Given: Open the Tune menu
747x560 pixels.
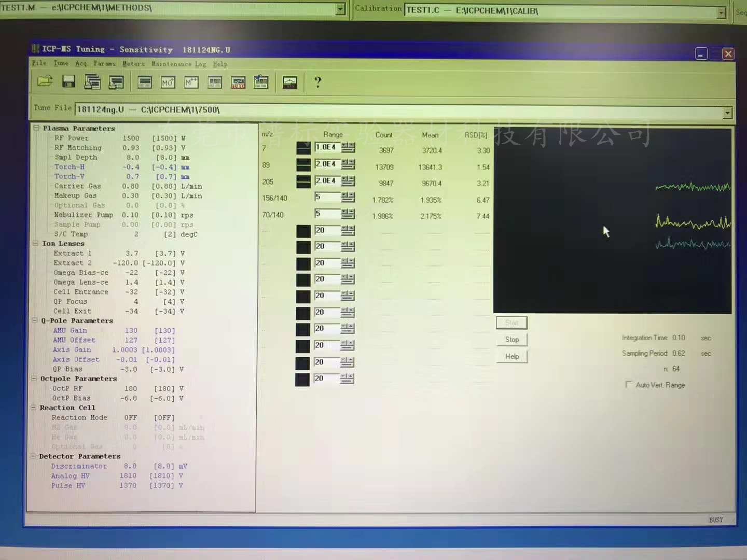Looking at the screenshot, I should pos(61,63).
